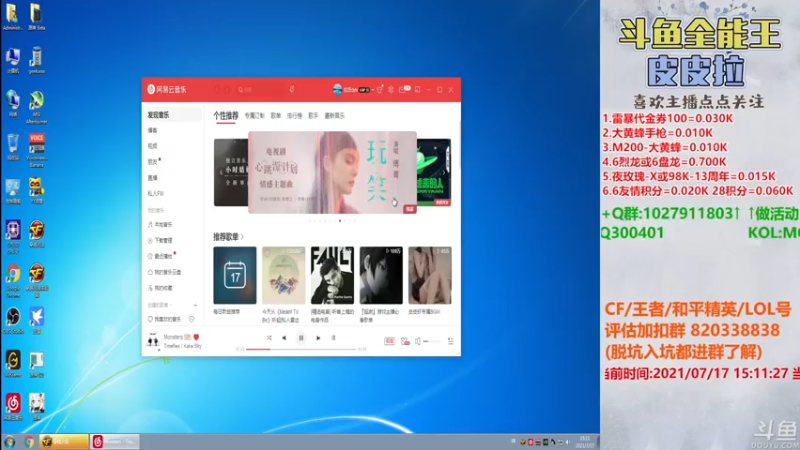Open the FAULT black-and-white playlist cover
Screen dimensions: 800x450
[x=332, y=276]
